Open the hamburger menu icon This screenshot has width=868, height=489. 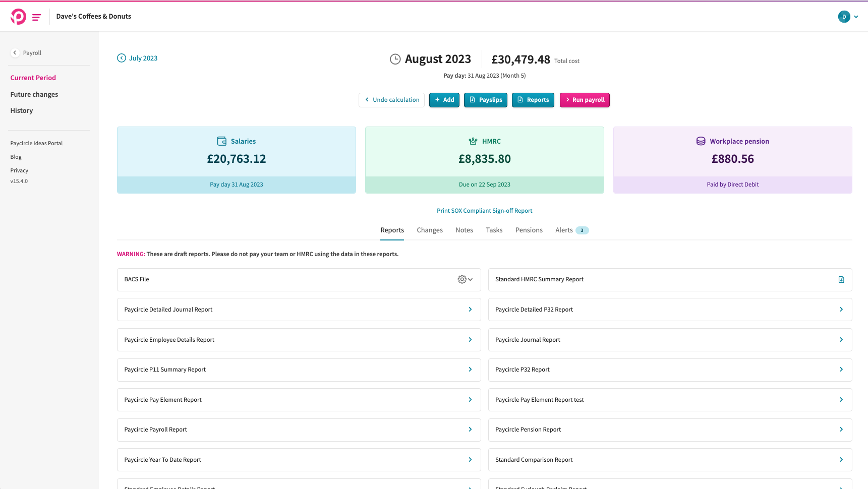click(x=36, y=17)
